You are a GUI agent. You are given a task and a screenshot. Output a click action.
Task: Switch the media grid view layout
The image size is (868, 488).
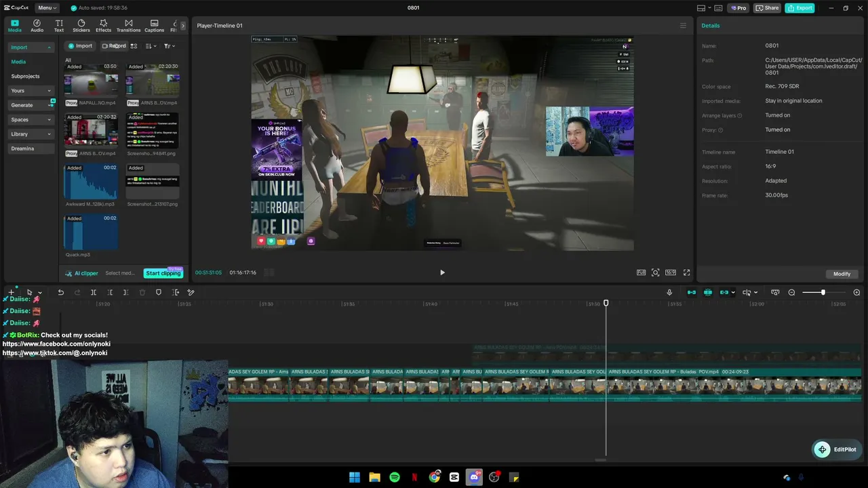click(x=134, y=46)
